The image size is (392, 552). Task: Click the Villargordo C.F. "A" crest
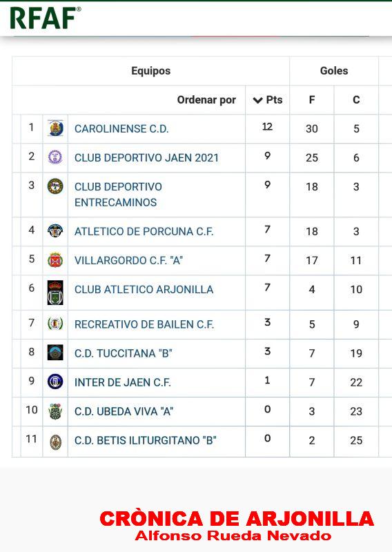pyautogui.click(x=55, y=260)
